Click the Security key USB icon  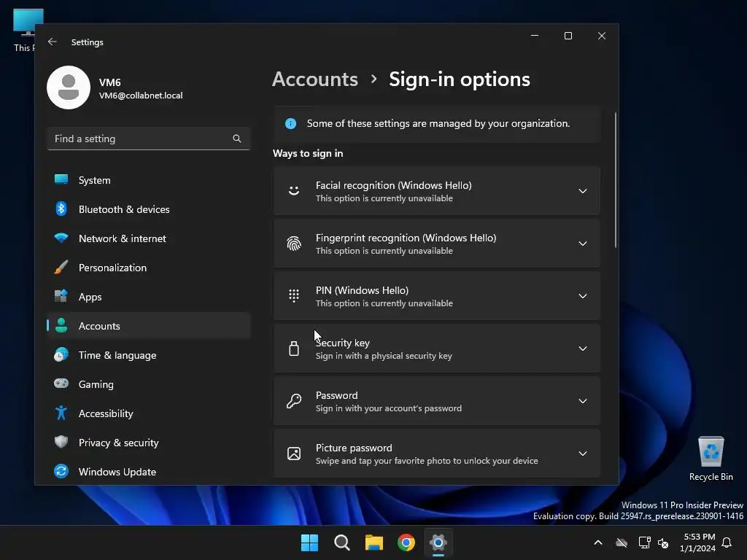click(294, 349)
